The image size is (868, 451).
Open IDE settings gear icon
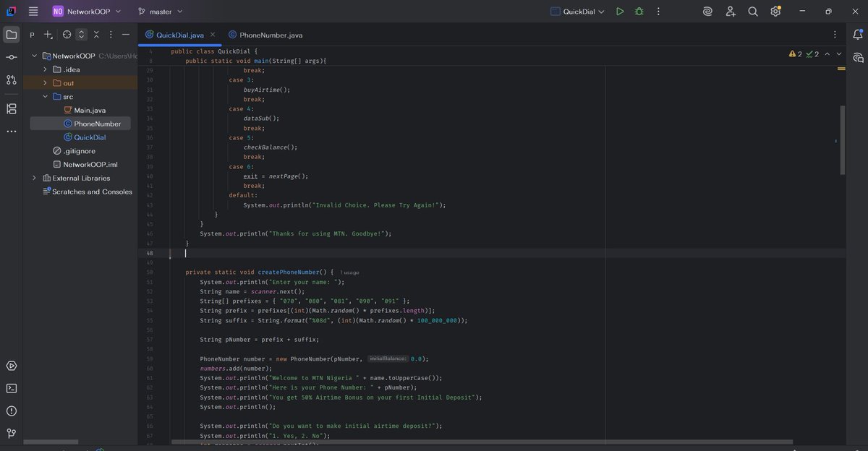pos(775,12)
